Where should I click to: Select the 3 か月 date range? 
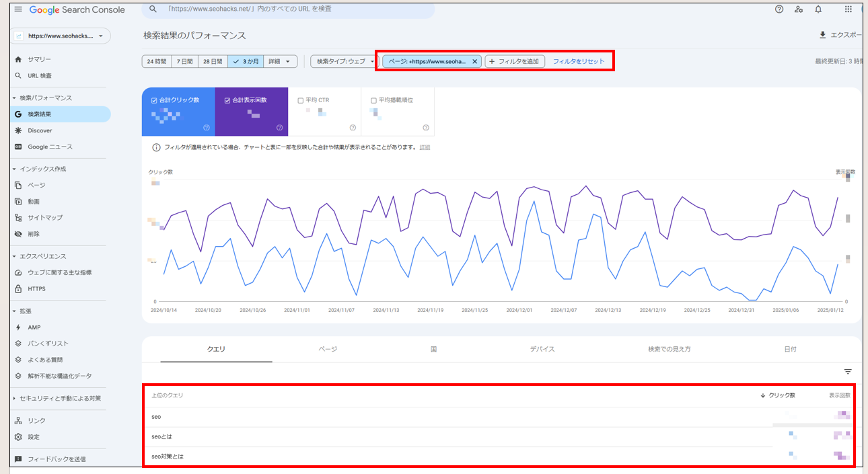pyautogui.click(x=245, y=61)
